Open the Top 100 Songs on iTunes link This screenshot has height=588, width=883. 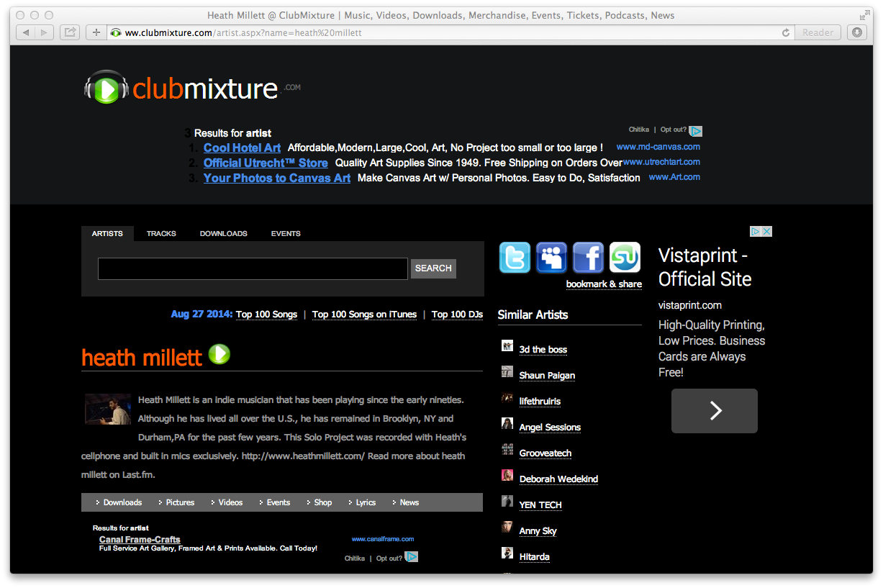(x=364, y=315)
